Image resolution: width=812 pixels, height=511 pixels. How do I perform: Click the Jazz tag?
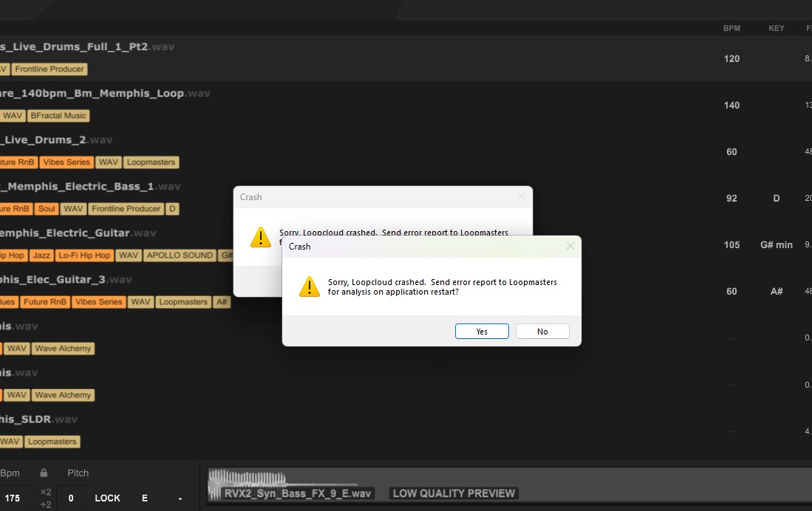(x=41, y=255)
